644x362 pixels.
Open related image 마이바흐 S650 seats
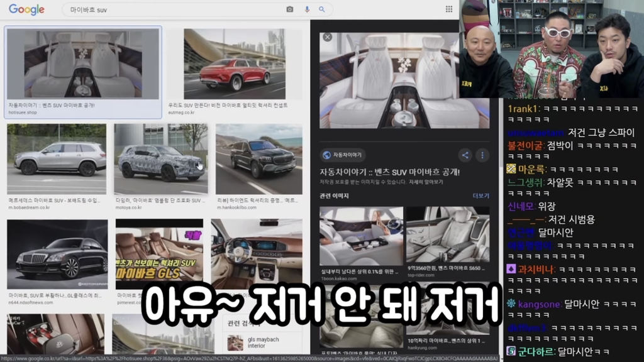[x=448, y=234]
